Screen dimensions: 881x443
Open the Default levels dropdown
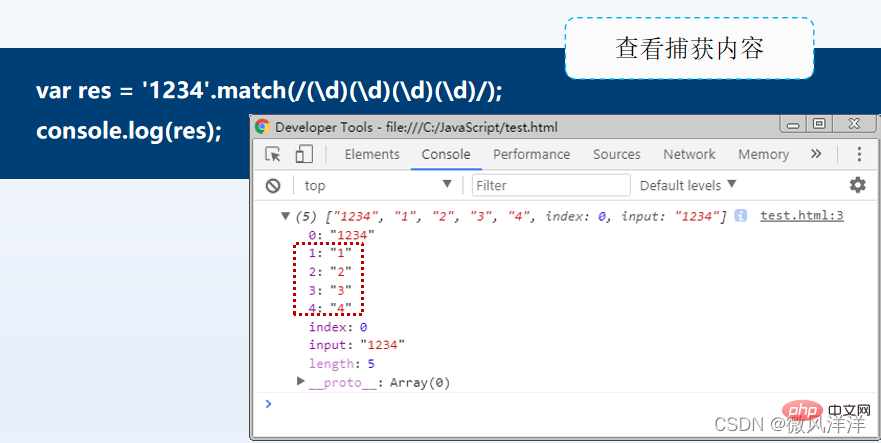[688, 185]
